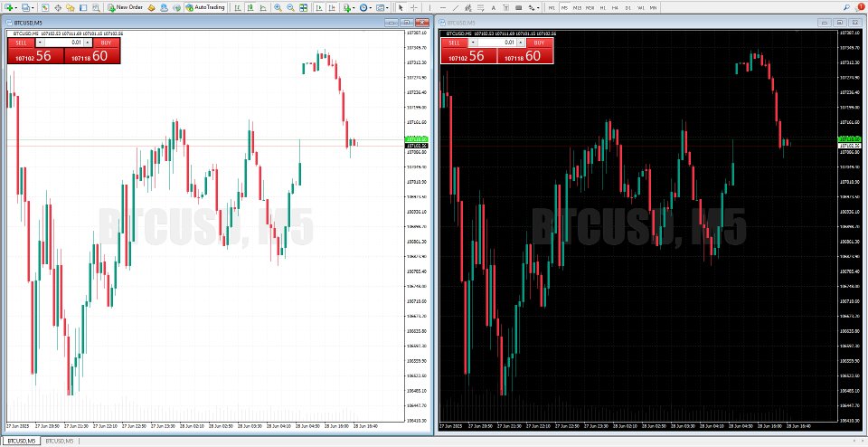Open the New Chart tool
This screenshot has height=447, width=868.
tap(8, 8)
